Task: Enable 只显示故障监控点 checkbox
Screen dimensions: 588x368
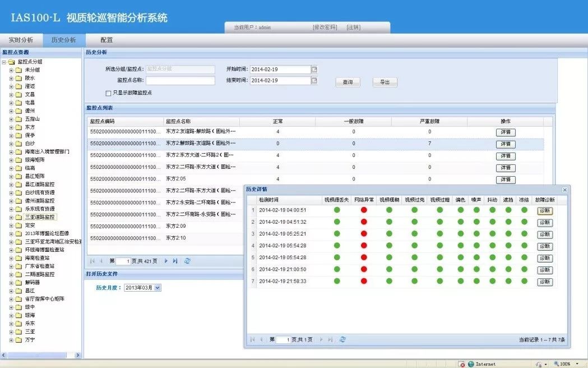Action: coord(108,93)
